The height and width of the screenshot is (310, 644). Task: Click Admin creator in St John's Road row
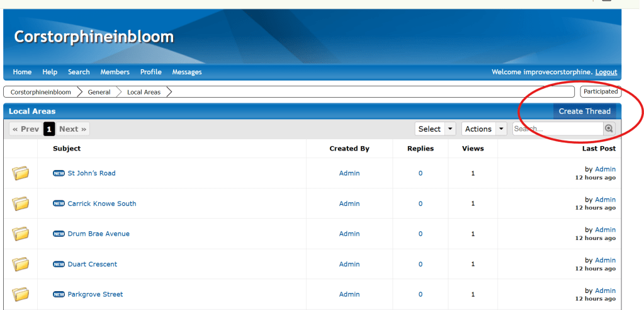coord(349,173)
